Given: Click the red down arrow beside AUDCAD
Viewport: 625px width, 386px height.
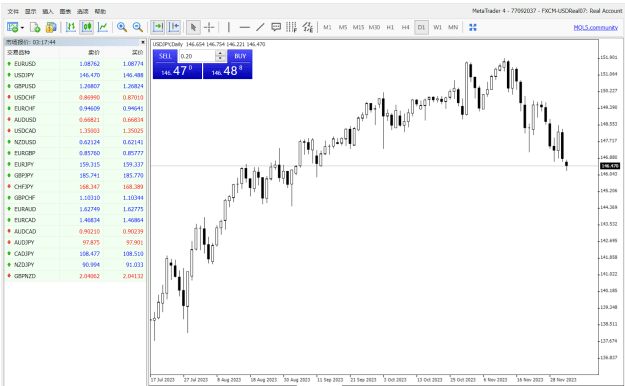Looking at the screenshot, I should click(9, 231).
